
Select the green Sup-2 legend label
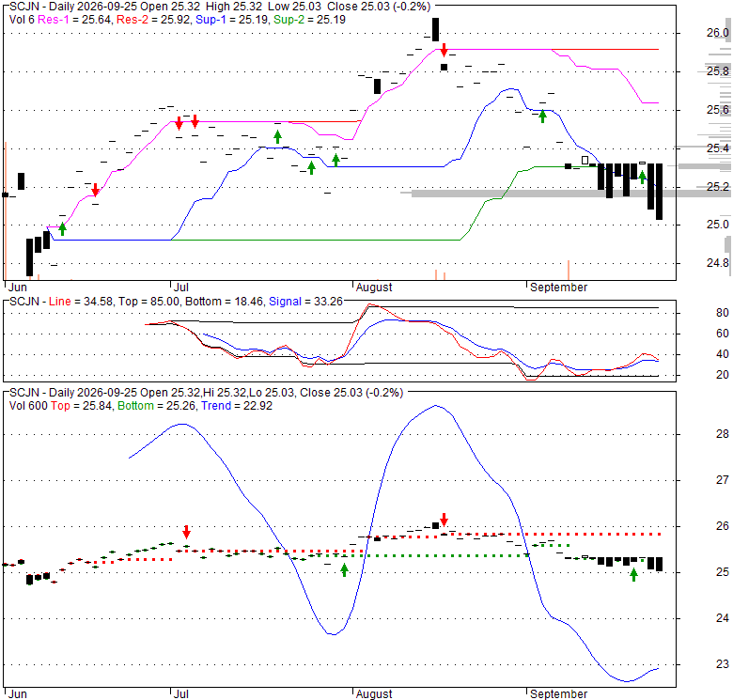tap(289, 20)
